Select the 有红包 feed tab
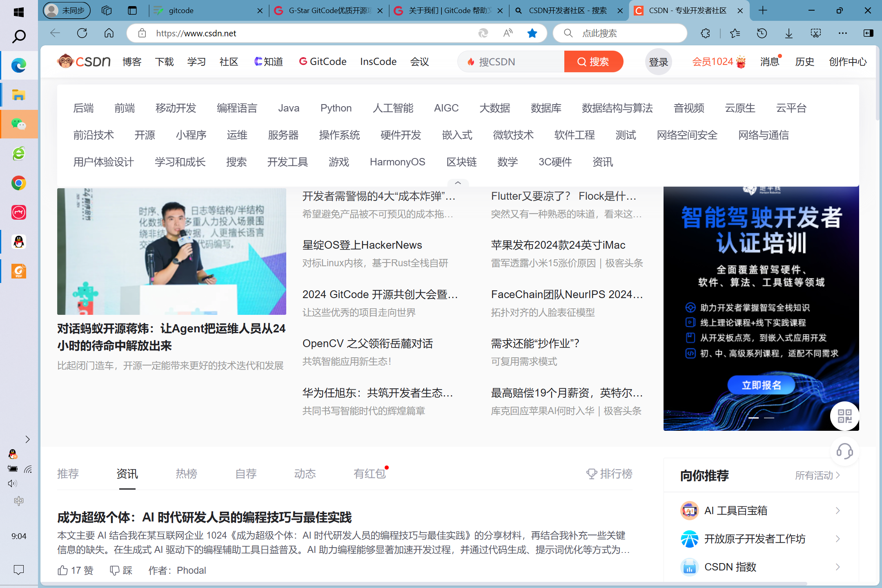 [x=370, y=474]
